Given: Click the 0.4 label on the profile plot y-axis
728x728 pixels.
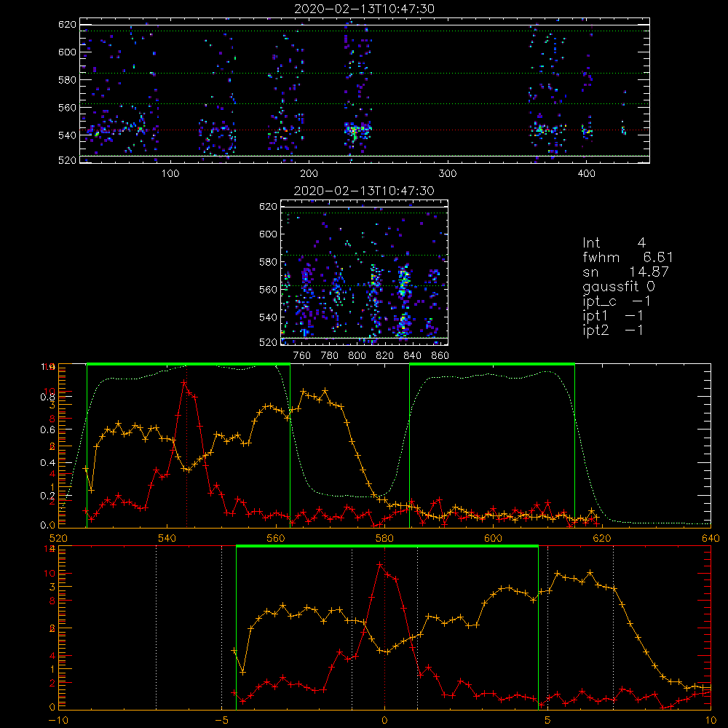Looking at the screenshot, I should 48,463.
